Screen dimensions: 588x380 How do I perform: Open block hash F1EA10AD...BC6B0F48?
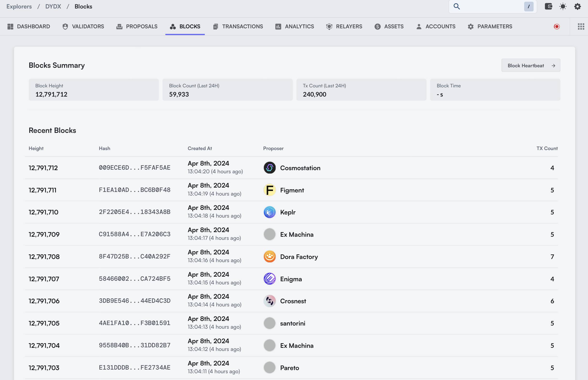(x=135, y=190)
